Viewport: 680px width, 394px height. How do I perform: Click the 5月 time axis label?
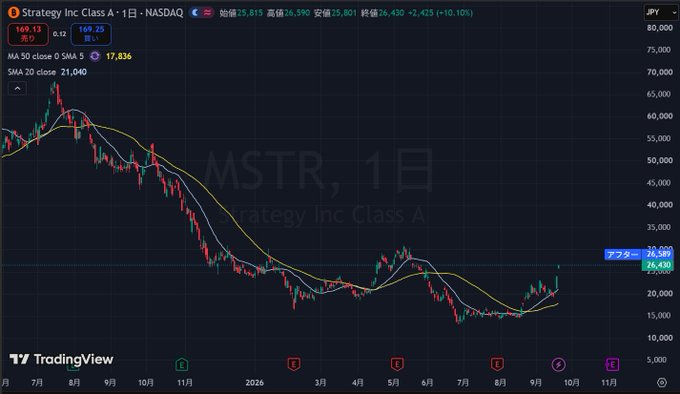[393, 383]
